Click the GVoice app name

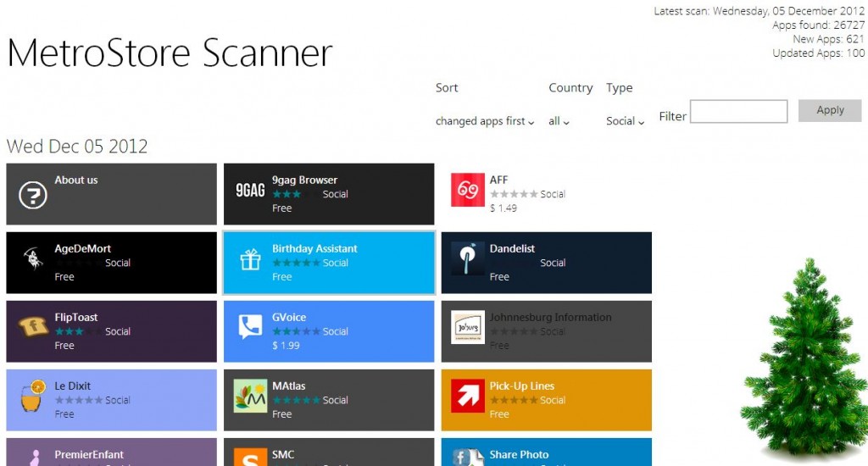(x=289, y=317)
